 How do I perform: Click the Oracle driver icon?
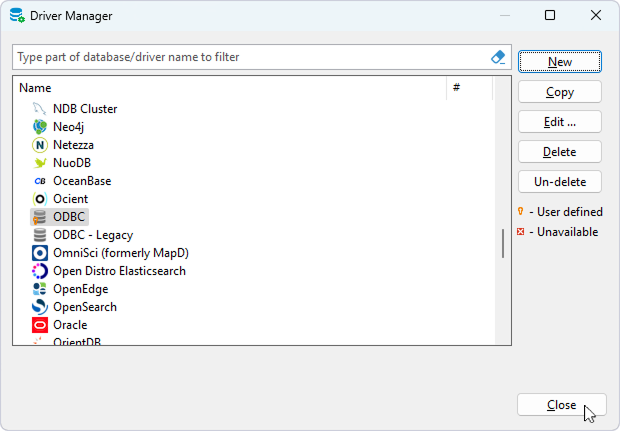40,325
